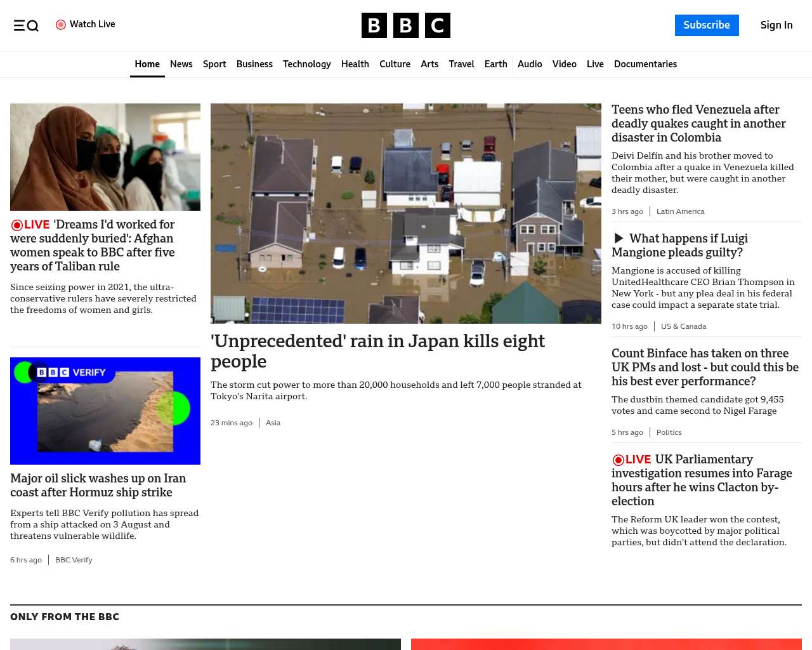Read Major oil slick washes up on Iran headline
Screen dimensions: 812x650
[98, 486]
